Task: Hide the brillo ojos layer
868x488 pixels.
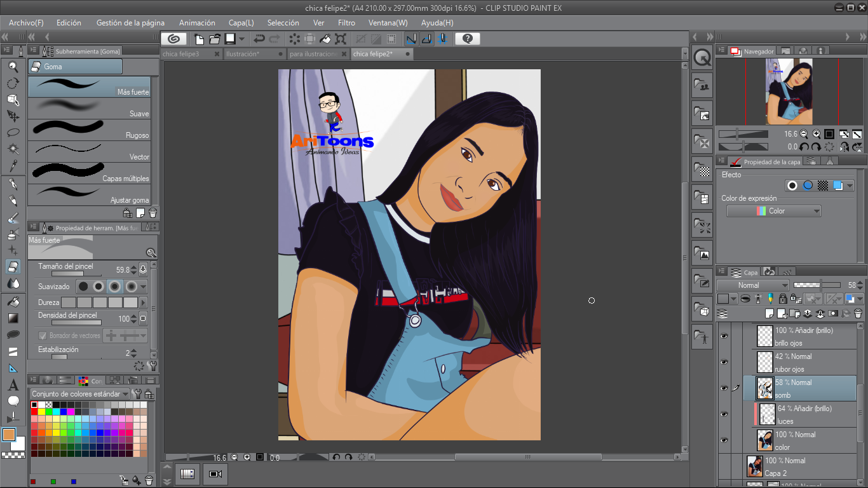Action: pos(724,335)
